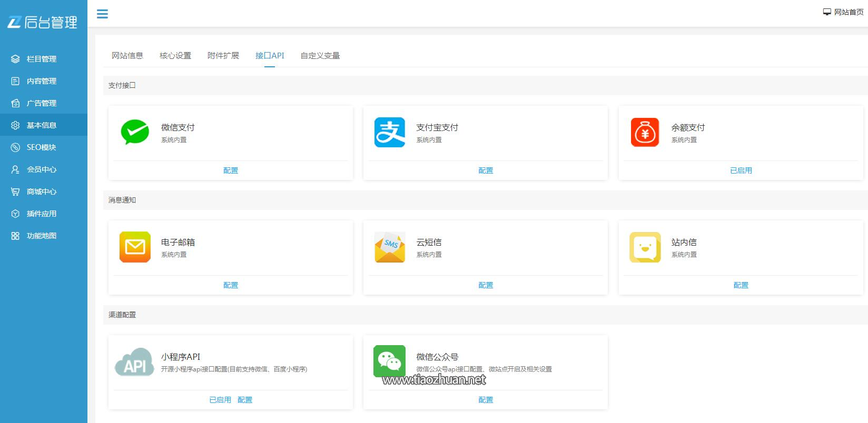Click the gray cloud API icon
Screen dimensions: 868x423
point(135,362)
